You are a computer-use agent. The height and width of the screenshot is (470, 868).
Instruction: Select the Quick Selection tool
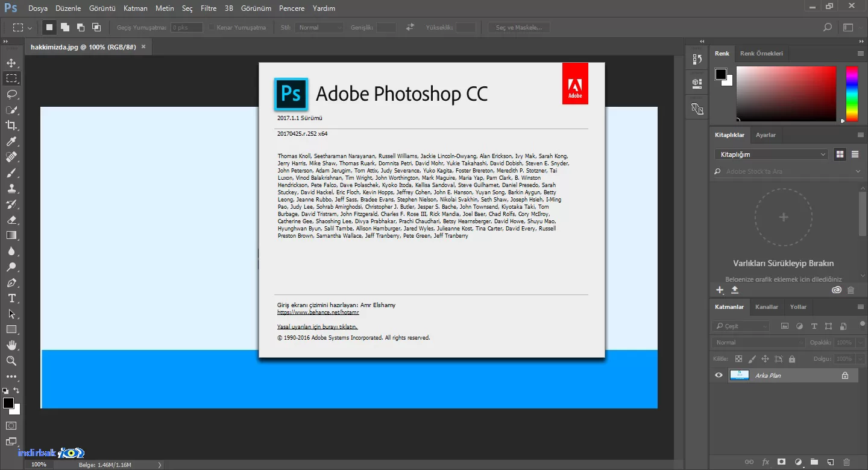[11, 110]
